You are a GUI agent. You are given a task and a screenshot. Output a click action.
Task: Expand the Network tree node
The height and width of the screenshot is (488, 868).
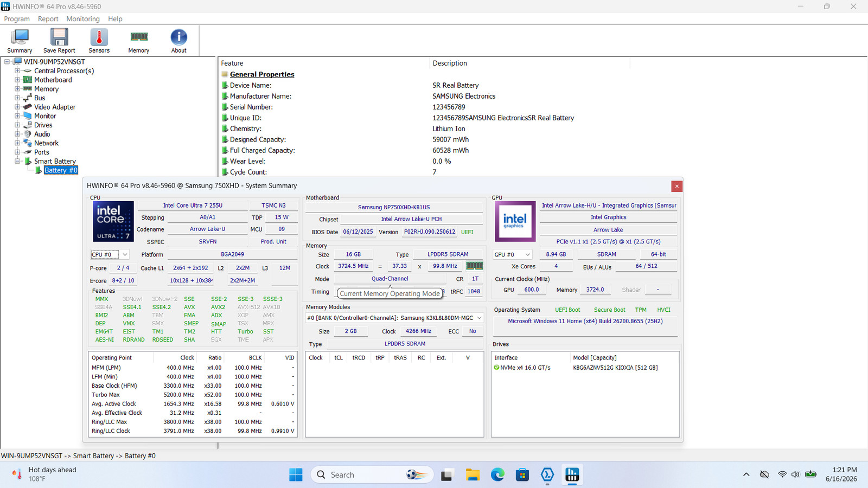[17, 143]
